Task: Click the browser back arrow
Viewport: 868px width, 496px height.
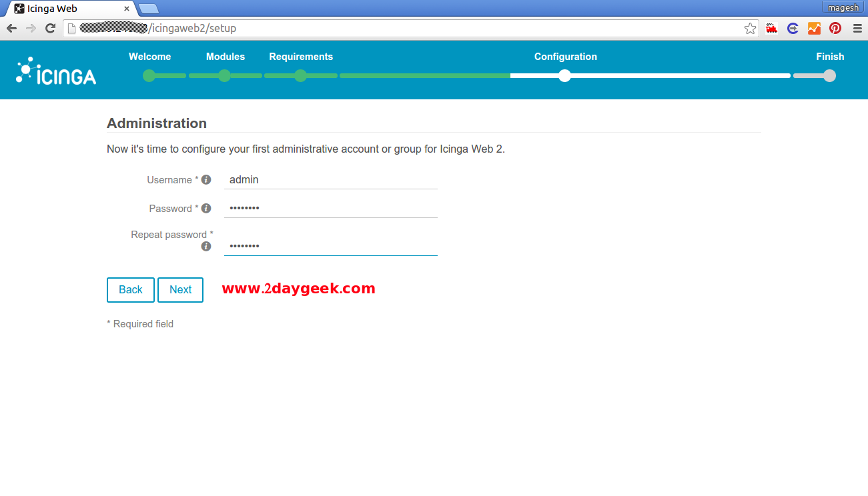Action: tap(11, 28)
